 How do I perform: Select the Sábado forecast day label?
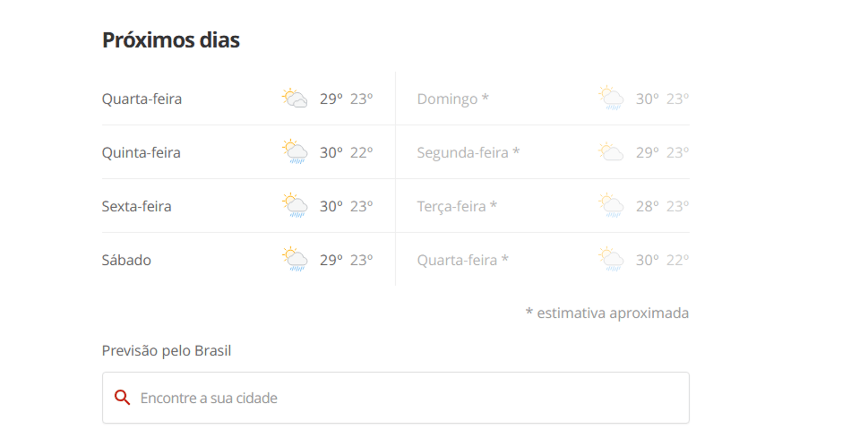point(126,260)
